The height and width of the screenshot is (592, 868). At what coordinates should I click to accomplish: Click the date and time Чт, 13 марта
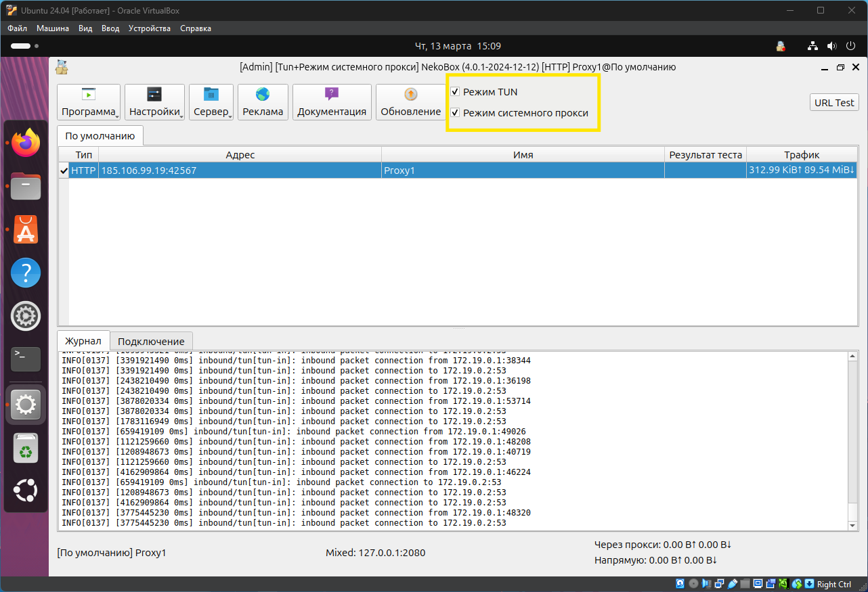click(458, 46)
